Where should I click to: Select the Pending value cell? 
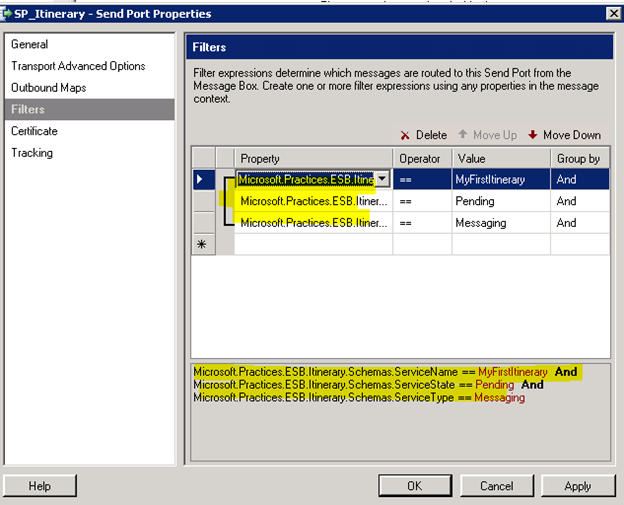tap(501, 201)
